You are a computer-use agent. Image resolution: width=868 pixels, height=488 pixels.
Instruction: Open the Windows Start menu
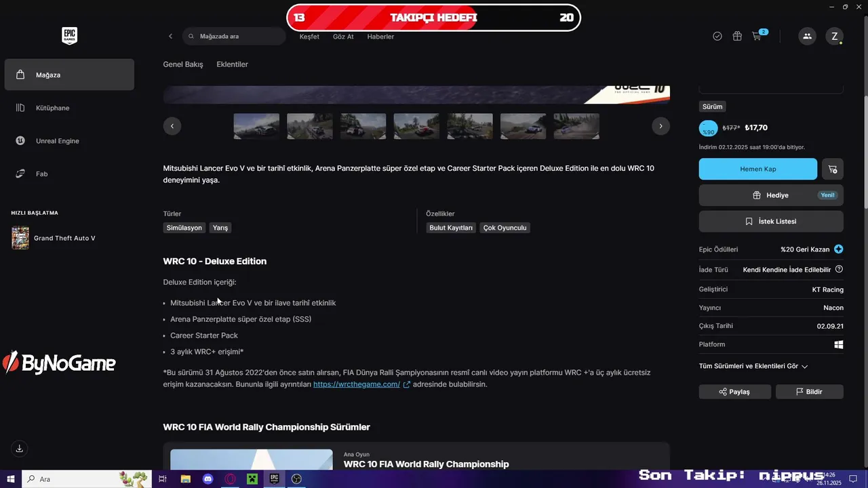[x=11, y=479]
